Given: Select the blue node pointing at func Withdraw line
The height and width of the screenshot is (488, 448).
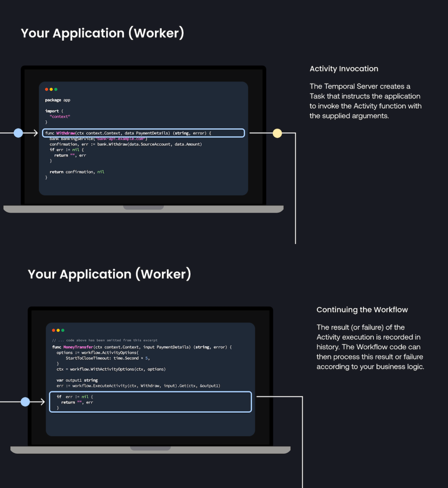Looking at the screenshot, I should point(18,133).
